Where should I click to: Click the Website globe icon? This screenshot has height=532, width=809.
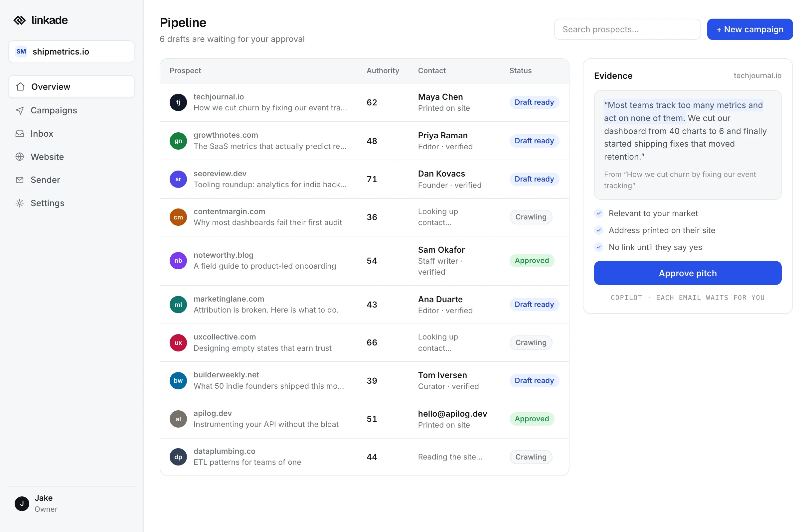20,157
